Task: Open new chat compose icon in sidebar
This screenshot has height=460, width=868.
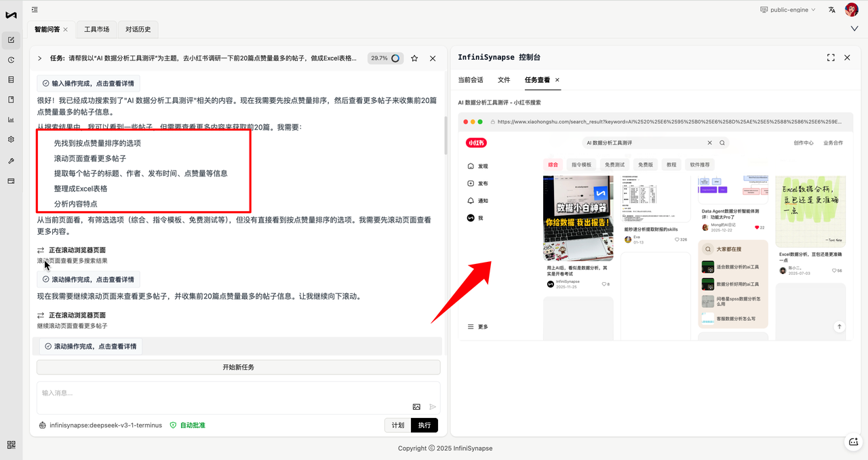Action: pyautogui.click(x=11, y=39)
